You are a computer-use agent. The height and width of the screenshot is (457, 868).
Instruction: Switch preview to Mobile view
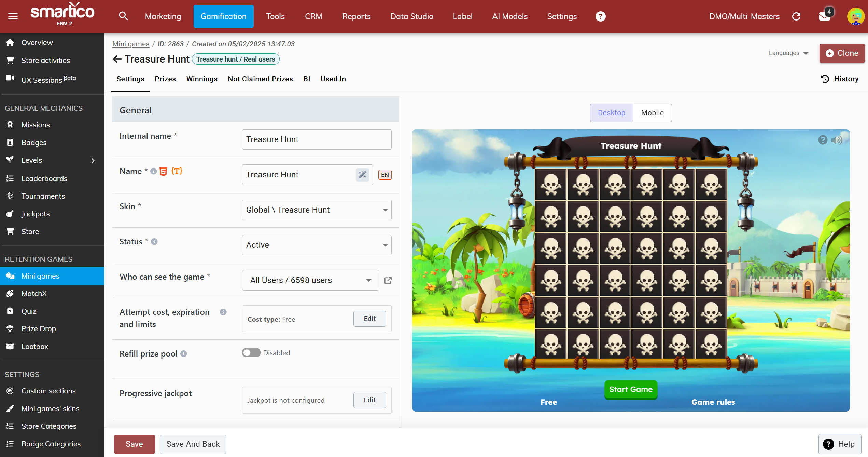(652, 112)
